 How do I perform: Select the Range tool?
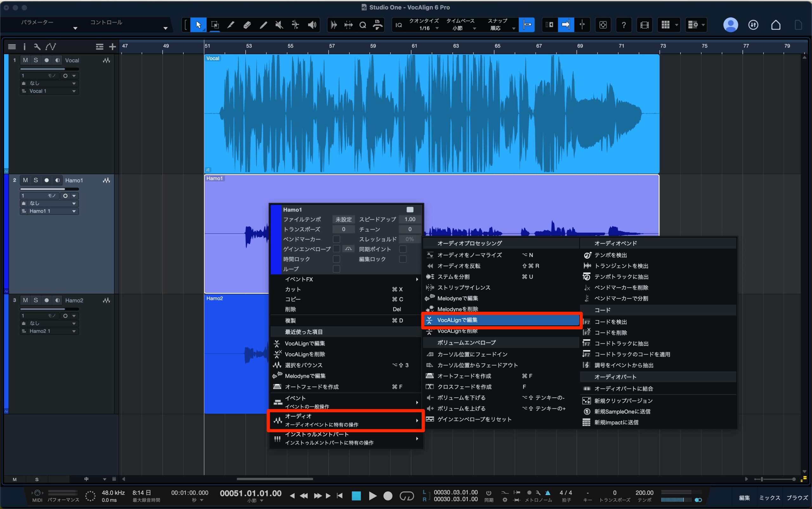(x=215, y=25)
